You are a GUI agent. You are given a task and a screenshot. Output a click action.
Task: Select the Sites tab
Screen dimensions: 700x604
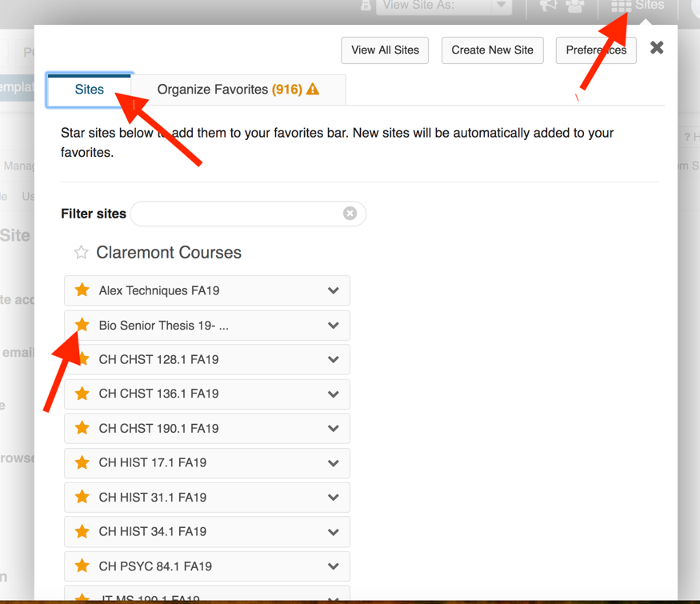[x=90, y=90]
